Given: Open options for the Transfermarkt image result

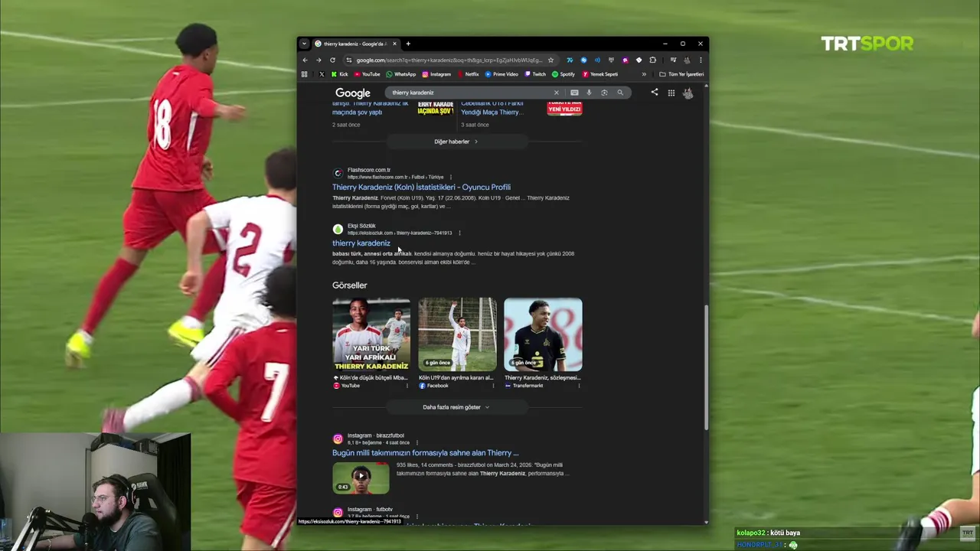Looking at the screenshot, I should coord(578,386).
